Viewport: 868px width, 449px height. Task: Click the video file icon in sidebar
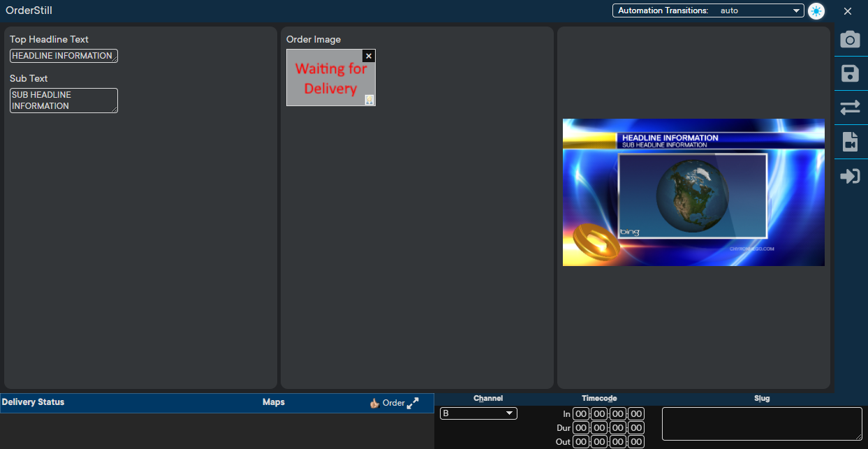pos(850,142)
